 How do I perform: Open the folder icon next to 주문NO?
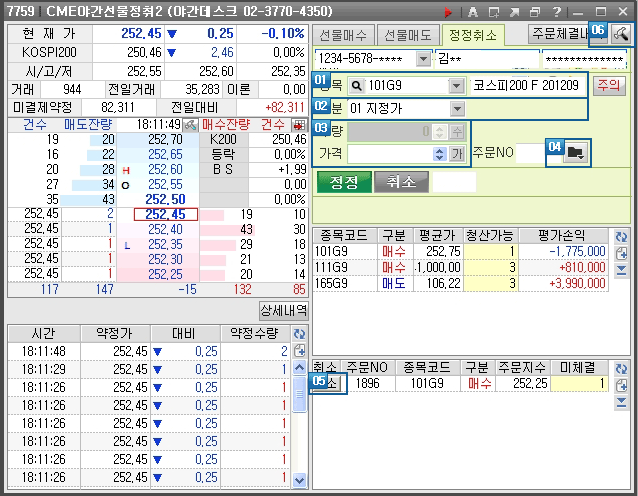click(x=575, y=152)
